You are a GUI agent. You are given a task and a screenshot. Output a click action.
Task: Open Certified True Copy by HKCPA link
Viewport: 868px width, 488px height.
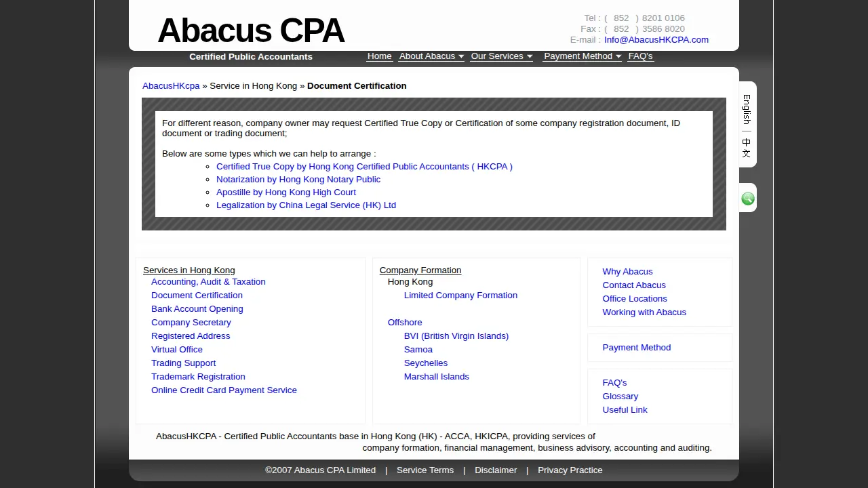pos(364,166)
